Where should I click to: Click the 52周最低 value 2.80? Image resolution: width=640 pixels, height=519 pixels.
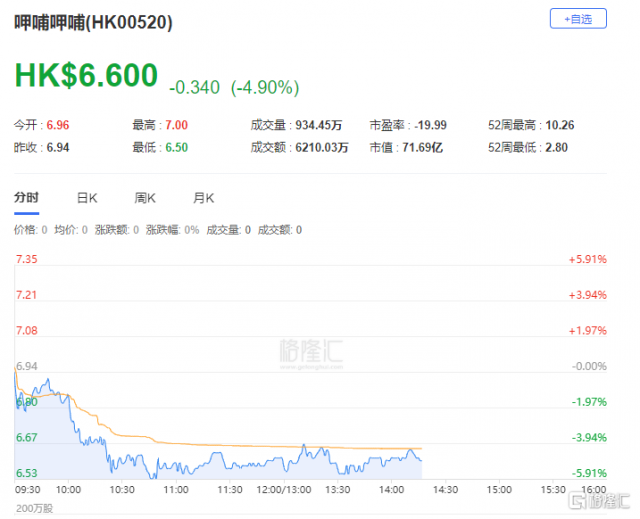point(556,147)
